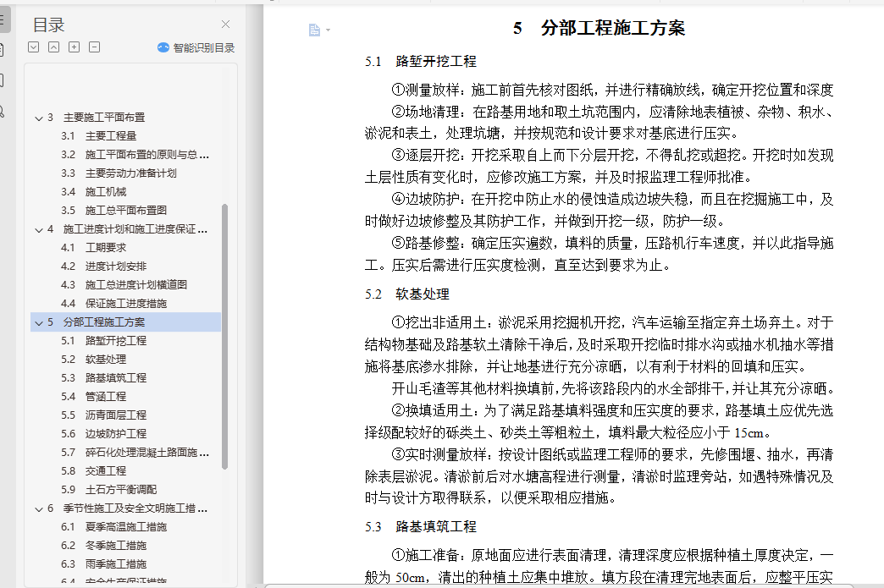The height and width of the screenshot is (588, 884).
Task: Go to 4 施工进度计划和施工进度保证 heading
Action: (x=127, y=228)
